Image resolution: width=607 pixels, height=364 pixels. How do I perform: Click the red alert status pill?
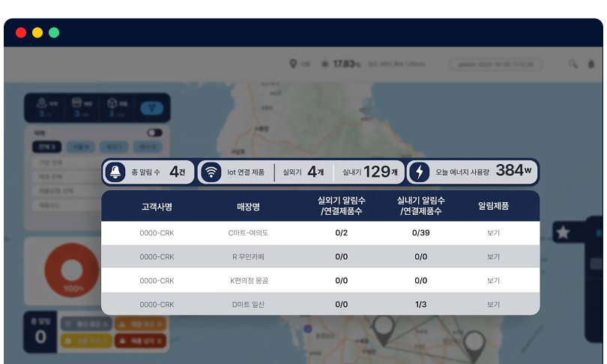(141, 341)
